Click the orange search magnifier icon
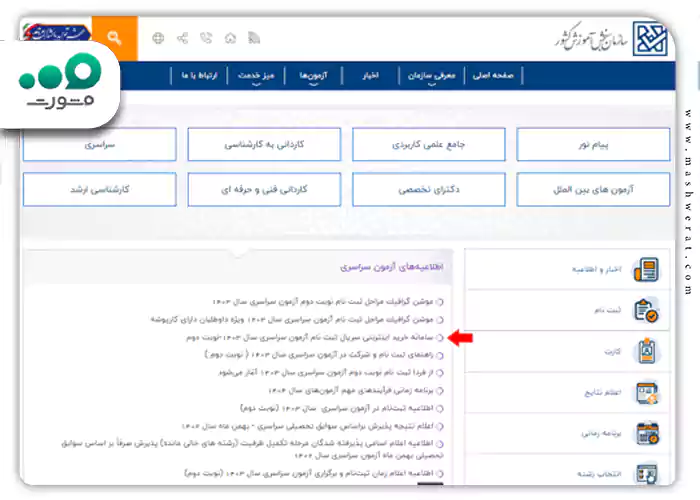This screenshot has height=500, width=700. 115,38
